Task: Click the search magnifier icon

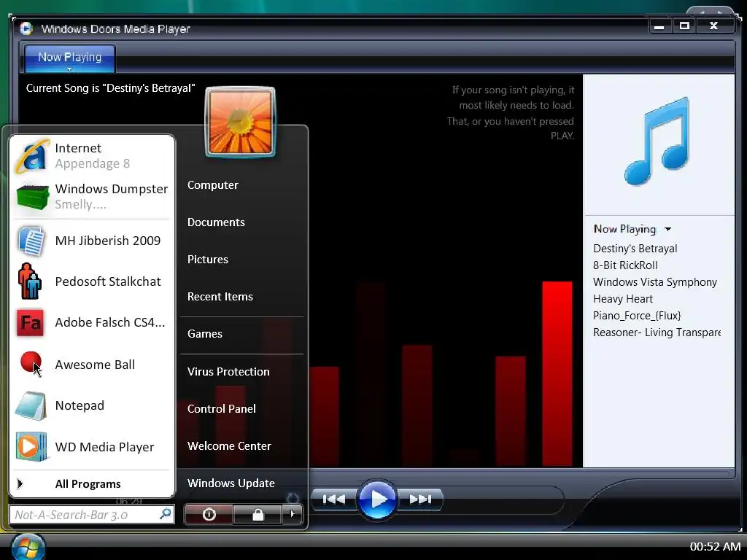Action: point(166,514)
